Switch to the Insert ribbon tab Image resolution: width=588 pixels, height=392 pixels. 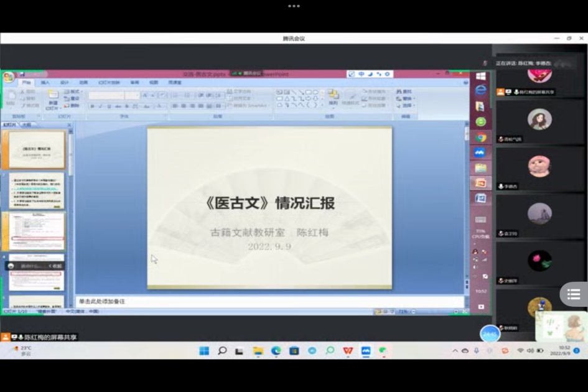pyautogui.click(x=45, y=82)
